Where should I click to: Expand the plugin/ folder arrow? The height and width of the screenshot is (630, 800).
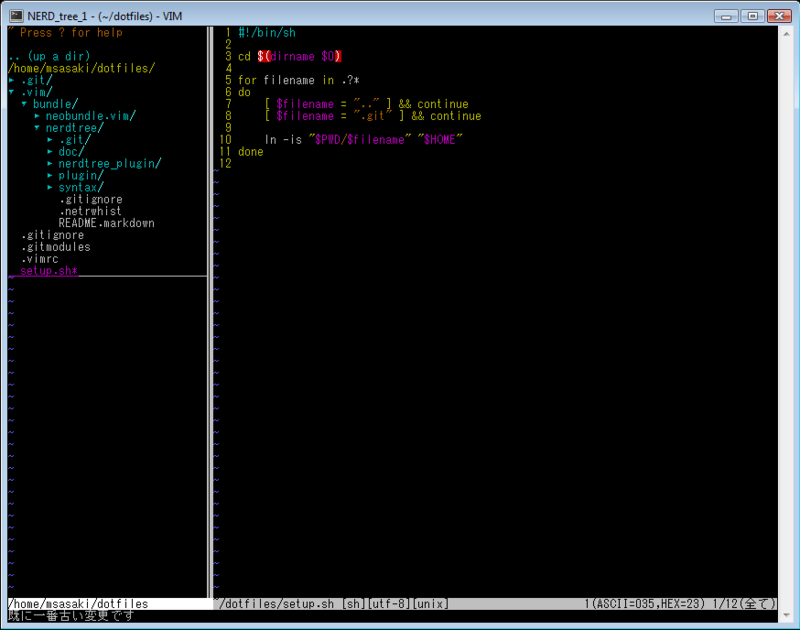click(x=49, y=175)
